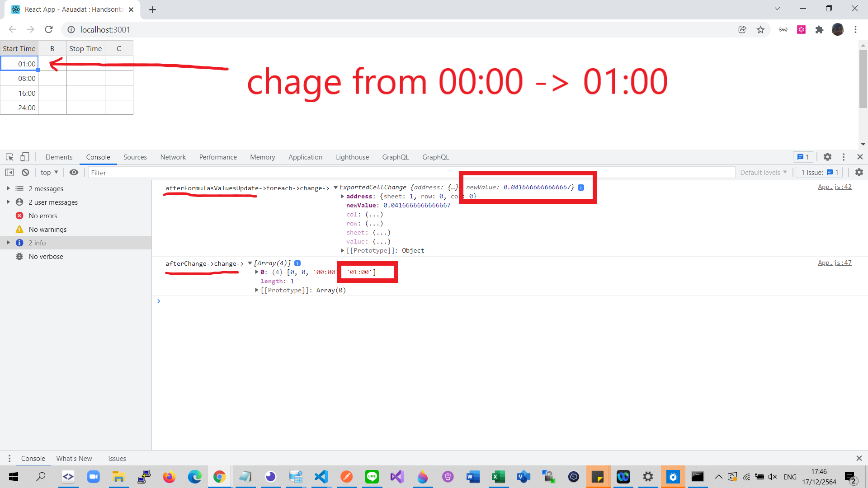Viewport: 868px width, 488px height.
Task: Click the browser reload icon
Action: [49, 29]
